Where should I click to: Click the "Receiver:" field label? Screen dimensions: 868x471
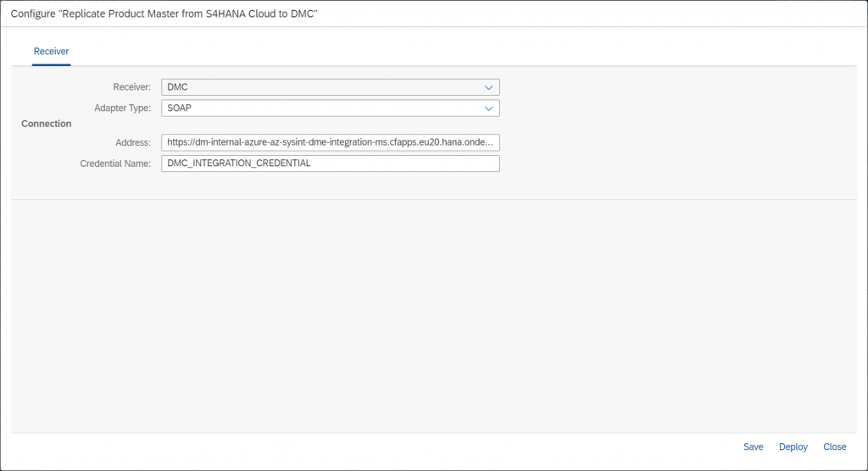tap(131, 87)
